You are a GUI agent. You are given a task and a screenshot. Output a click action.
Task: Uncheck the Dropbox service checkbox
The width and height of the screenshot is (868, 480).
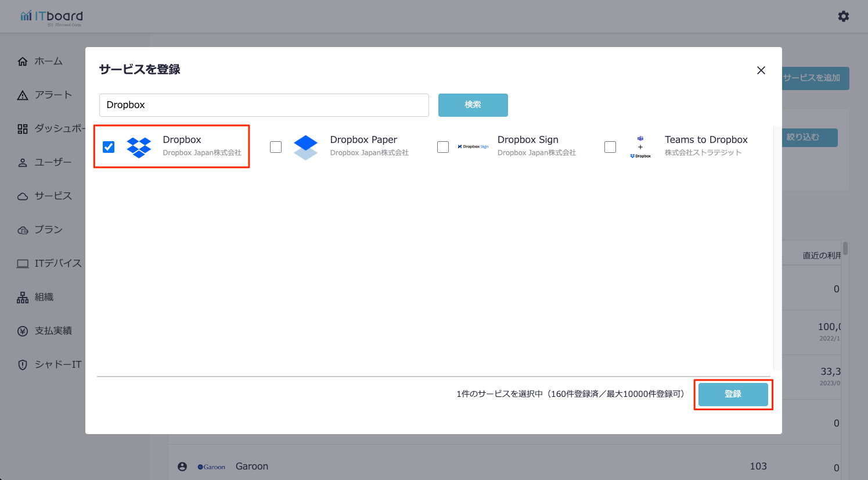pos(109,147)
